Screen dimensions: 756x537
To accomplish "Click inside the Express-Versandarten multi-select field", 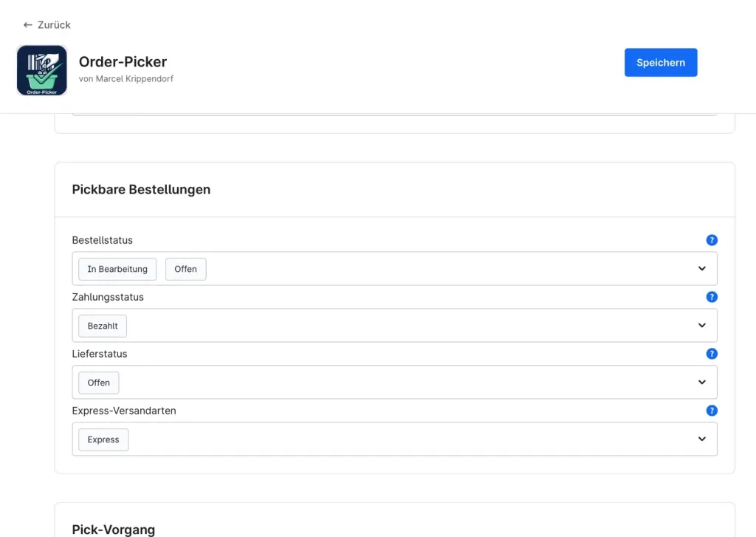I will point(394,439).
